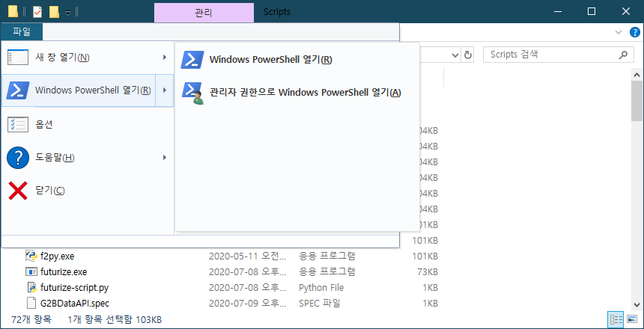The height and width of the screenshot is (329, 644).
Task: Click the futurize-script.py Python icon
Action: pos(31,288)
